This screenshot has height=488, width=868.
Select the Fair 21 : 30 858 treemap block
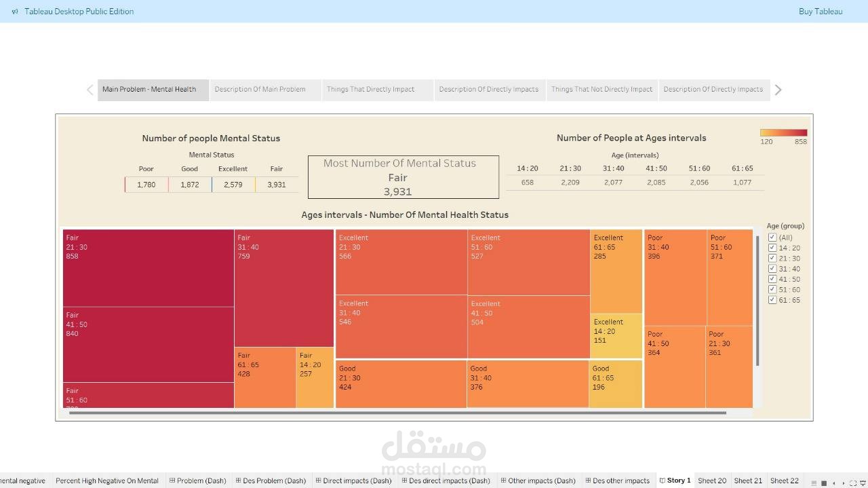[x=149, y=268]
